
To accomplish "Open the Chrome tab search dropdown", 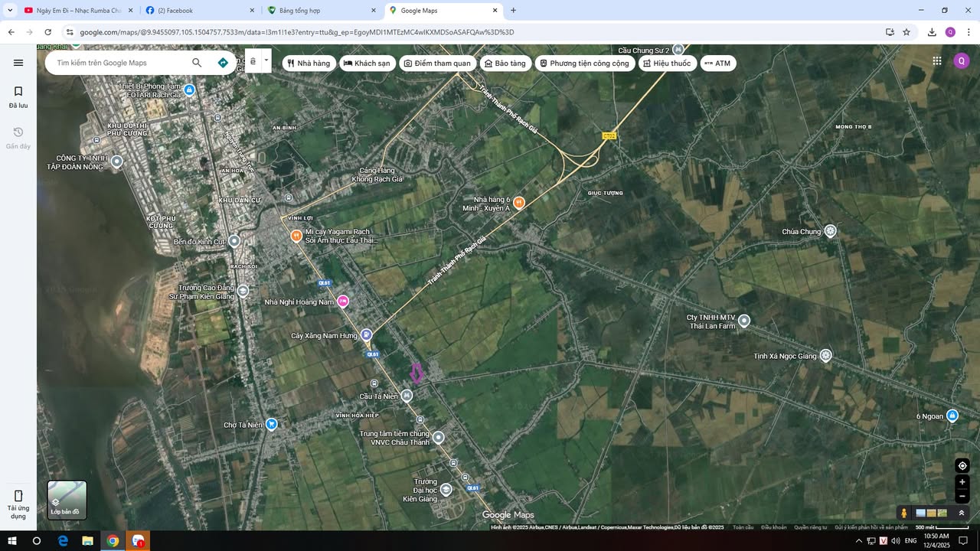I will (10, 10).
